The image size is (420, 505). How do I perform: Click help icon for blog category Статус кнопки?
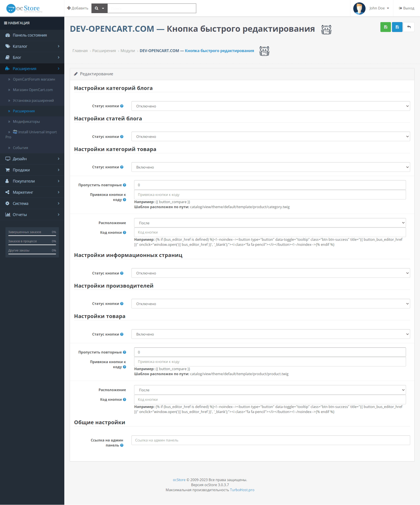[122, 106]
